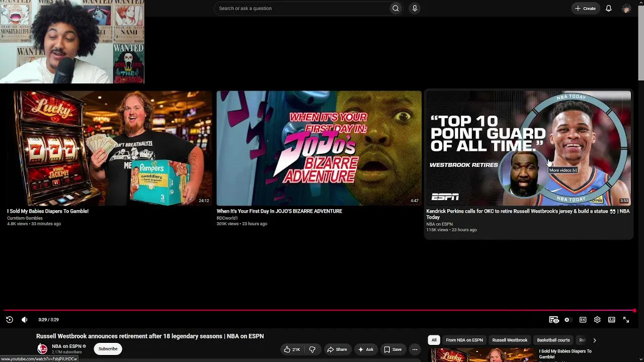Enter fullscreen mode

[x=626, y=320]
